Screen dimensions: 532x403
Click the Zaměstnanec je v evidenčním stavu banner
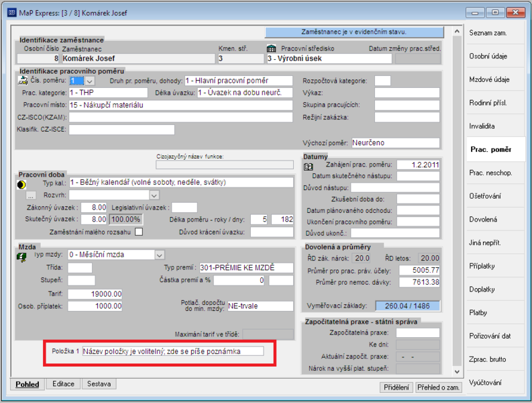354,32
